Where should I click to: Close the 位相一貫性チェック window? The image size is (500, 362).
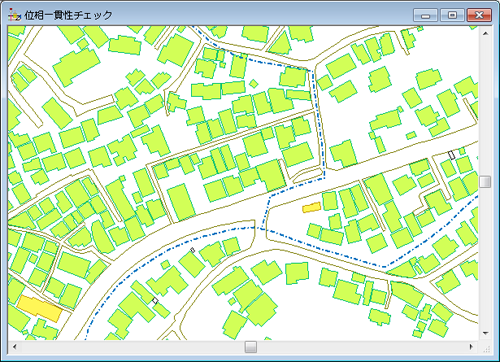pyautogui.click(x=479, y=15)
